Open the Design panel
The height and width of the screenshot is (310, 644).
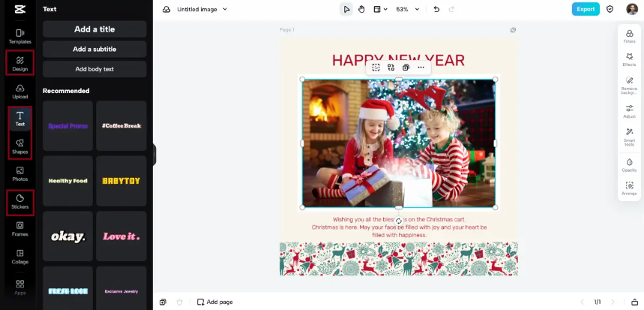coord(19,64)
